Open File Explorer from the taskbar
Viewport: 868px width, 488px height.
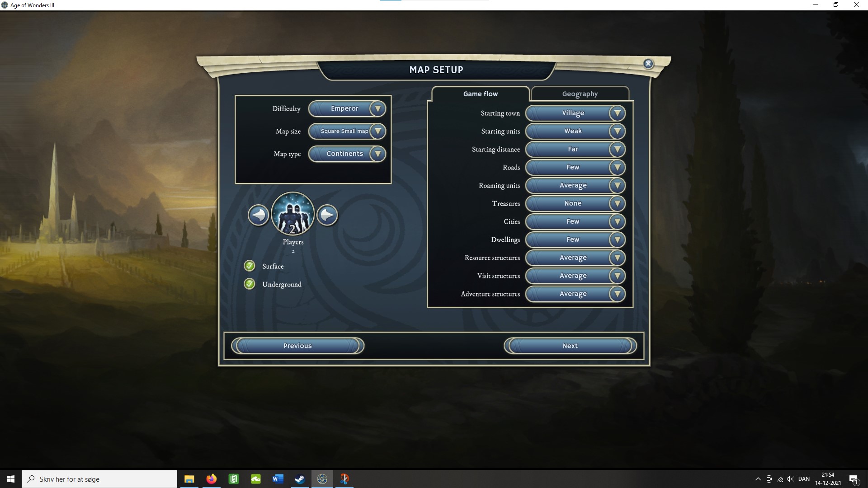[x=189, y=479]
